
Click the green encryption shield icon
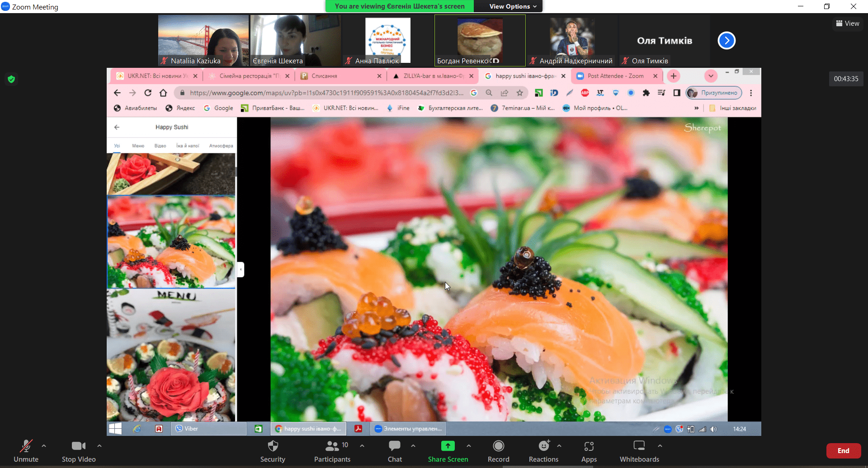coord(11,79)
